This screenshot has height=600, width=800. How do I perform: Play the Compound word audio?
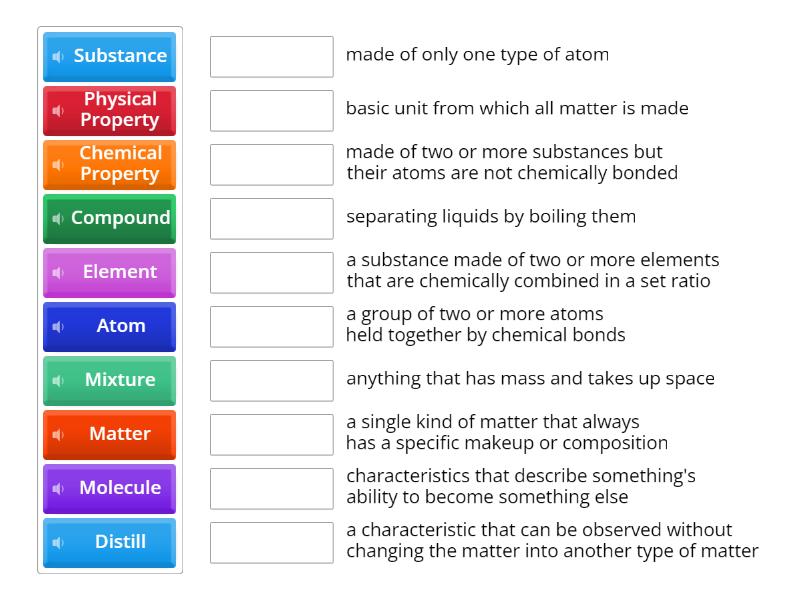(58, 218)
